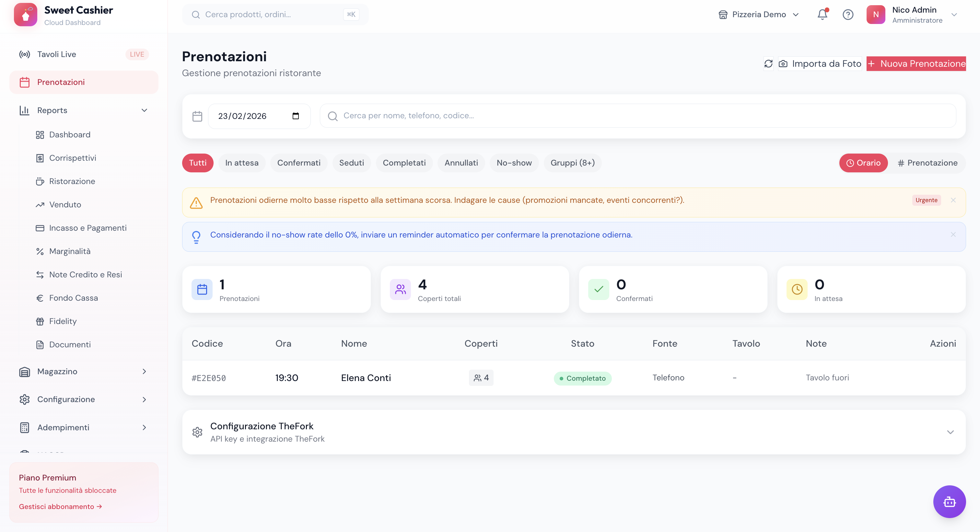
Task: Open the chatbot assistant floating button
Action: (x=949, y=502)
